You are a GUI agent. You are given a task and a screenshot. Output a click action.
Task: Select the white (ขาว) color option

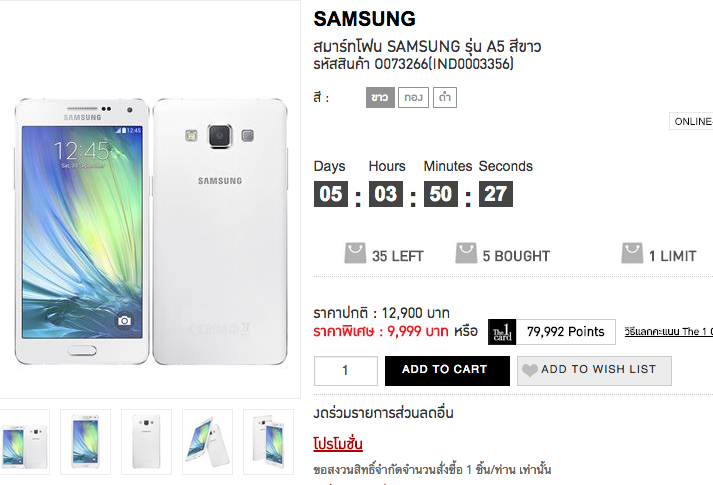(380, 98)
